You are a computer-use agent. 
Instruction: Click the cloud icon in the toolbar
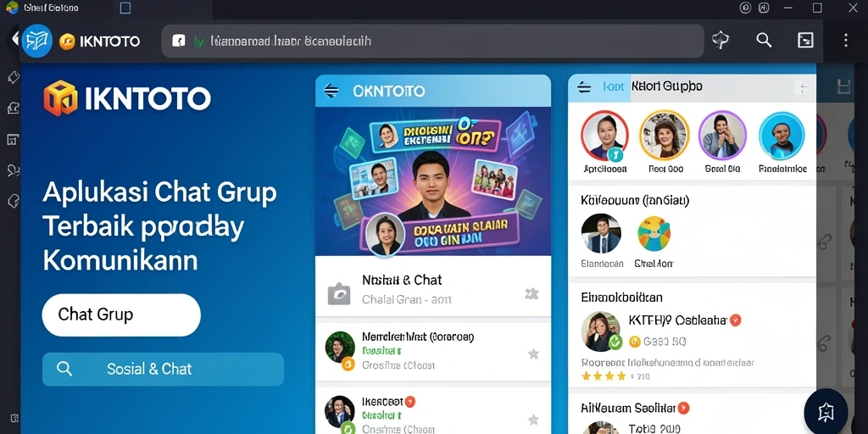(x=721, y=40)
